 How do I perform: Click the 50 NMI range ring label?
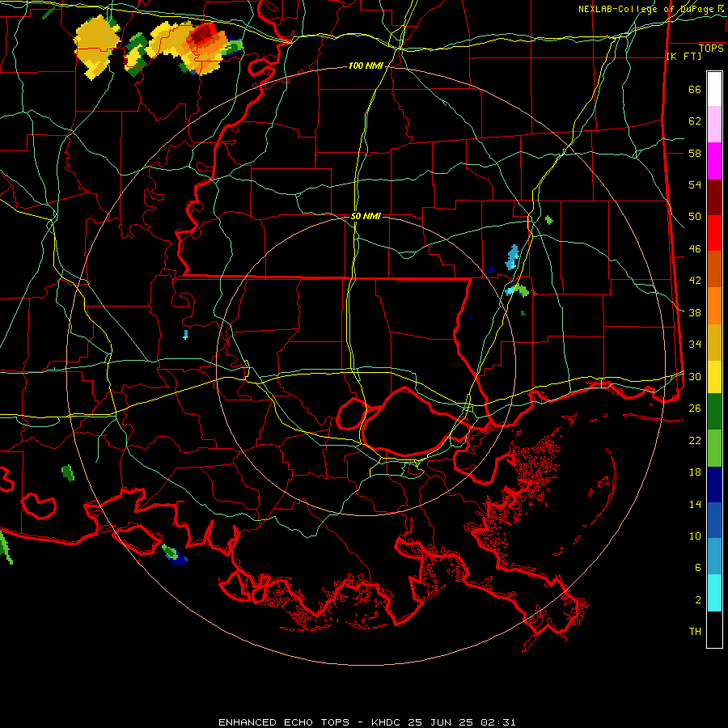pos(366,216)
